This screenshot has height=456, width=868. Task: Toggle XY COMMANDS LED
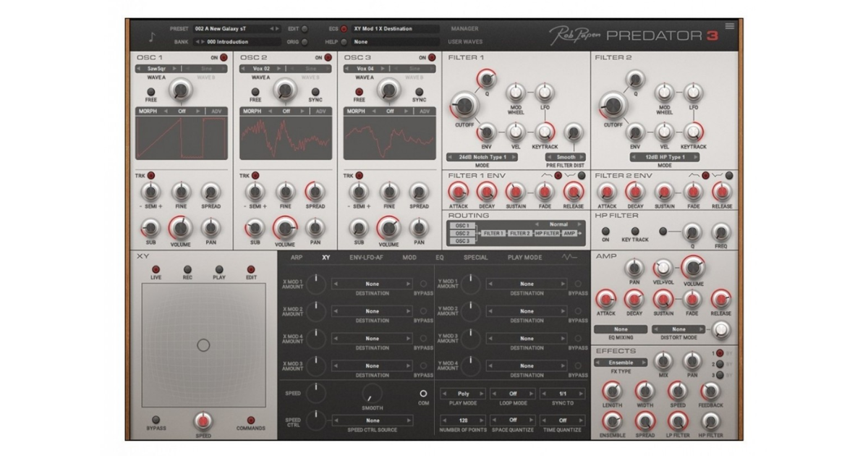[251, 420]
